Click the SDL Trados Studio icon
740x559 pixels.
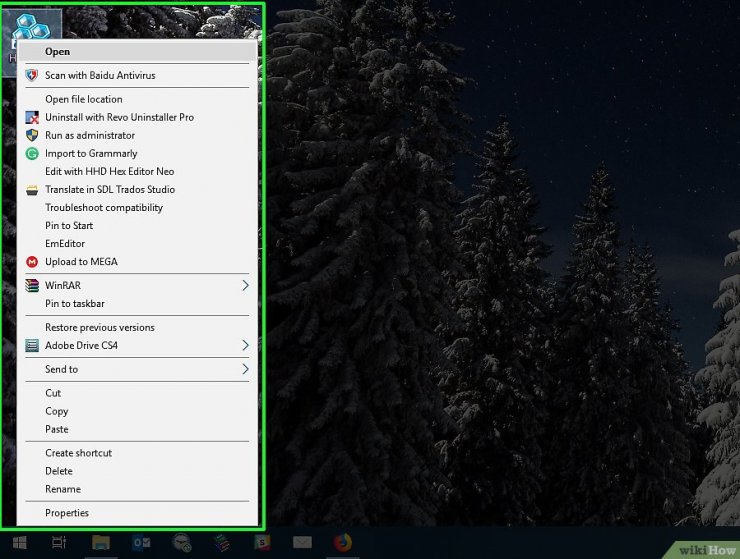point(32,190)
